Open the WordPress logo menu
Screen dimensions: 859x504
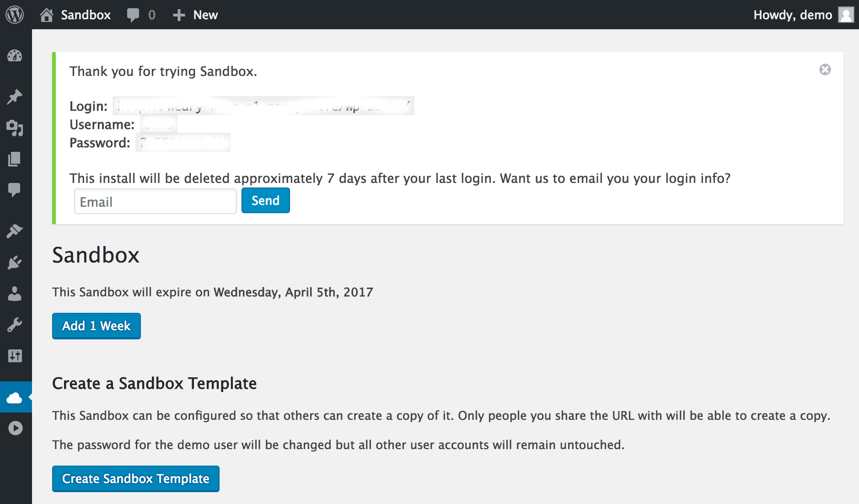(15, 15)
